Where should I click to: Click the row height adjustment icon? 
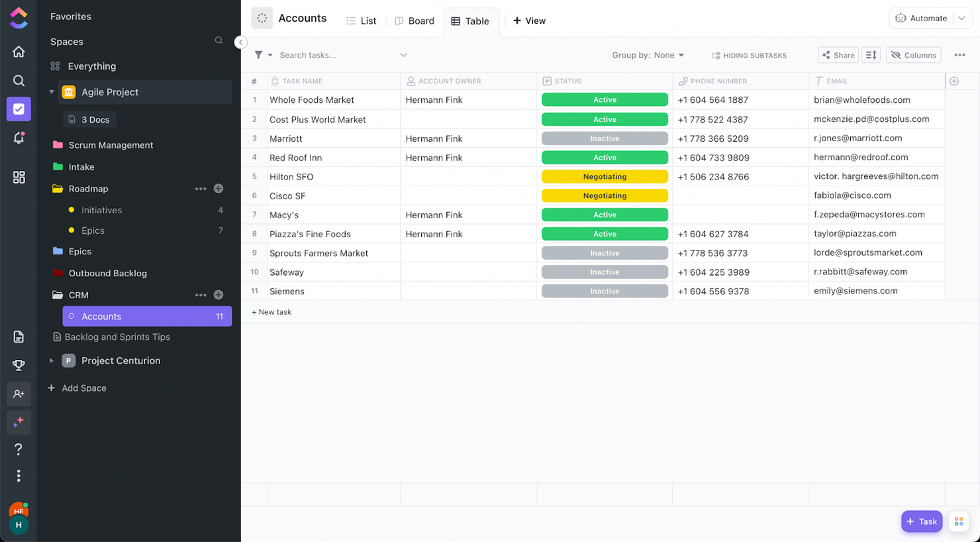click(x=871, y=55)
